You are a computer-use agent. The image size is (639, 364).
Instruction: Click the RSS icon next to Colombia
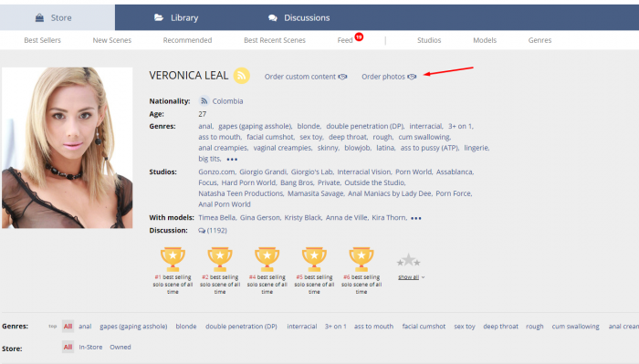point(204,101)
